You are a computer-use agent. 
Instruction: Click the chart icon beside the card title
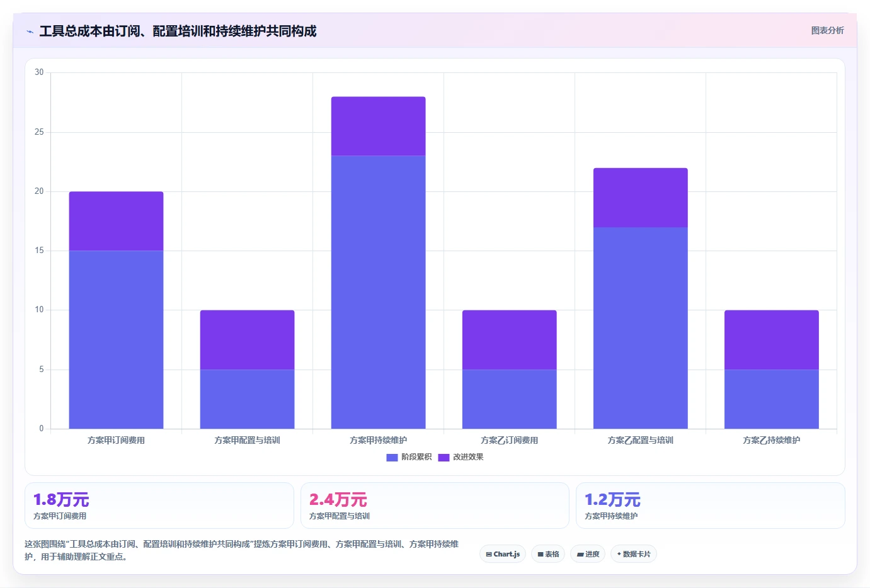[30, 31]
